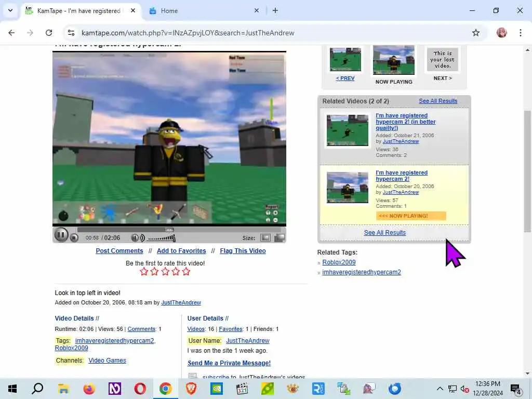
Task: Open the notification center icon
Action: point(516,389)
